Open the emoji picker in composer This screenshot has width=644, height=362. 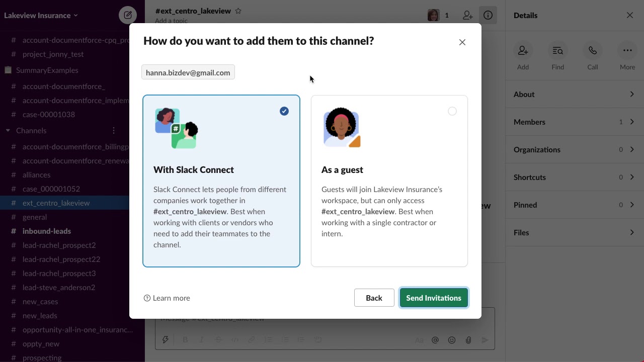[x=452, y=340]
